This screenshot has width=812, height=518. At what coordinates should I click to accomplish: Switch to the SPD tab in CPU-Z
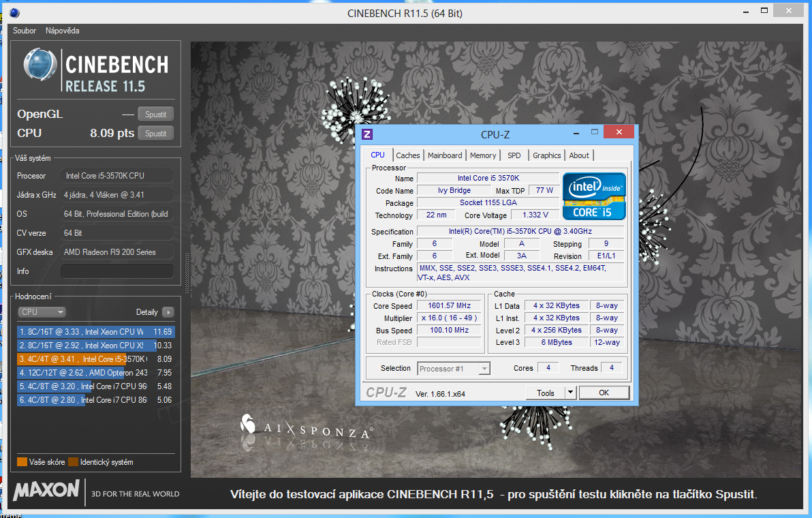[514, 155]
